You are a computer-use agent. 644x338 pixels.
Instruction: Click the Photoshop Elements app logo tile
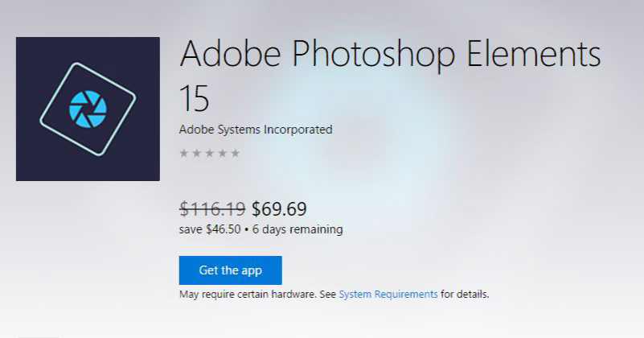[88, 109]
